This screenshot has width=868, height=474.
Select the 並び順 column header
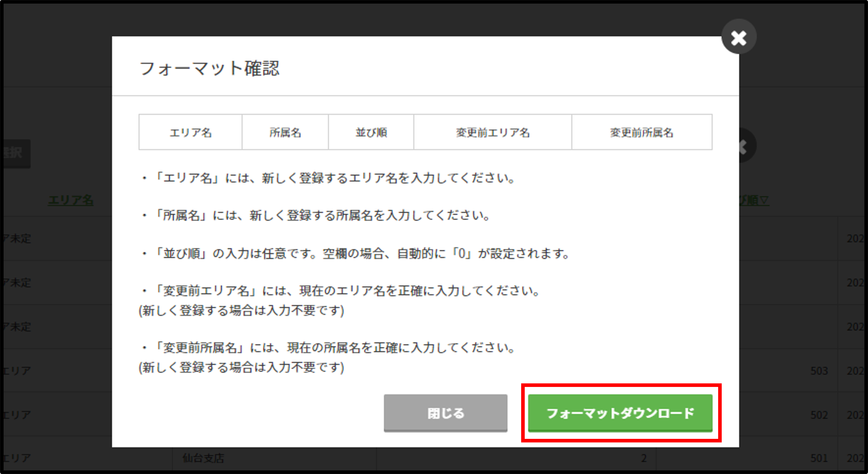[x=371, y=132]
